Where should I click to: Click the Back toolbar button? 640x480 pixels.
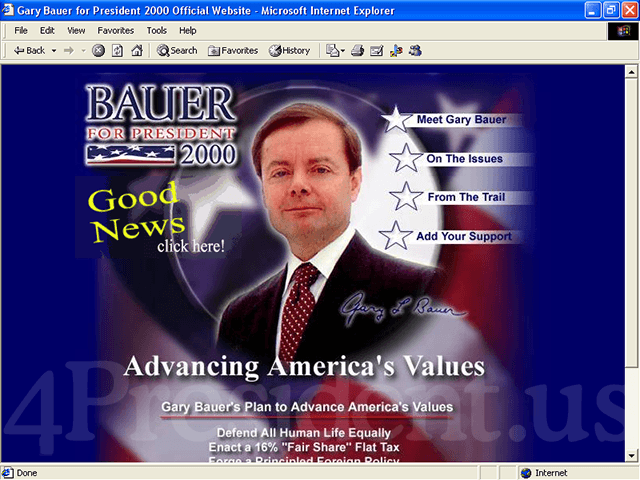pos(29,51)
